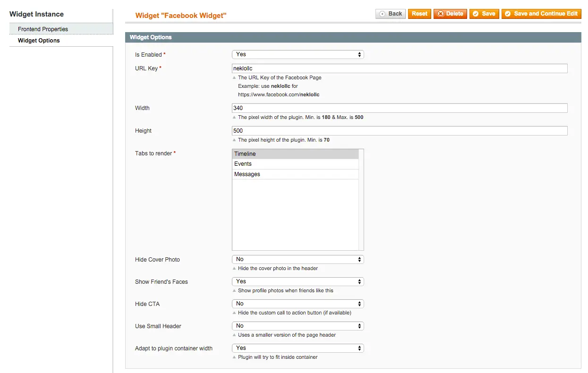Viewport: 588px width, 373px height.
Task: Click the "Plugin will try to fit inside container" note
Action: click(278, 357)
